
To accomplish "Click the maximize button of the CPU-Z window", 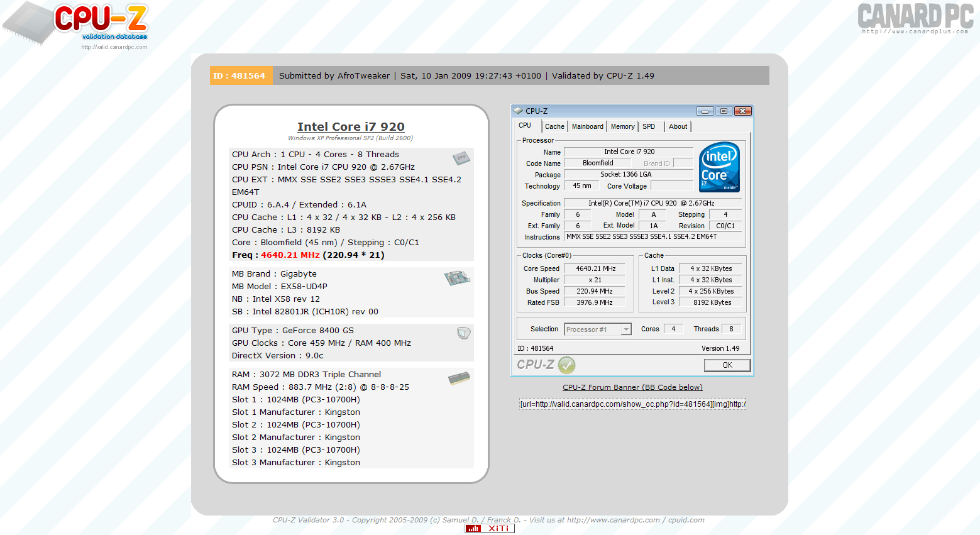I will 724,111.
